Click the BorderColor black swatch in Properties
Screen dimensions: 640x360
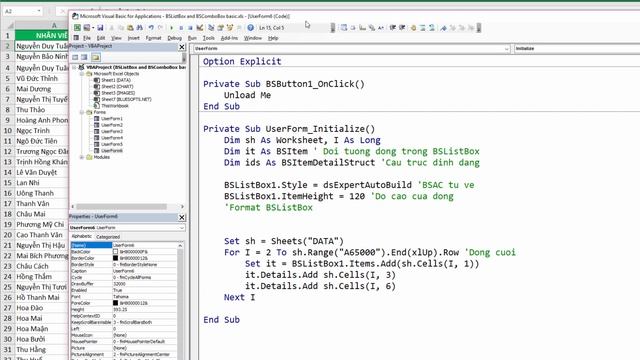tap(116, 258)
